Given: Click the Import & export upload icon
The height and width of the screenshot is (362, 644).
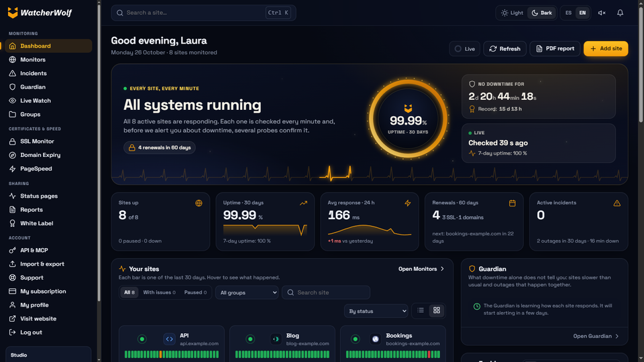Looking at the screenshot, I should pos(12,264).
